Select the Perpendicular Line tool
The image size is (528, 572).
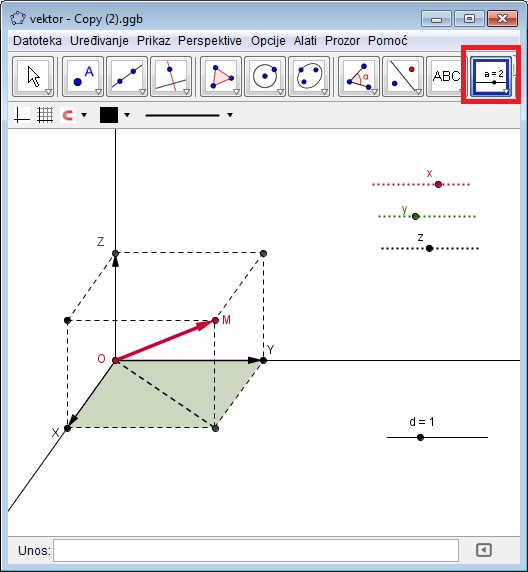pyautogui.click(x=171, y=77)
